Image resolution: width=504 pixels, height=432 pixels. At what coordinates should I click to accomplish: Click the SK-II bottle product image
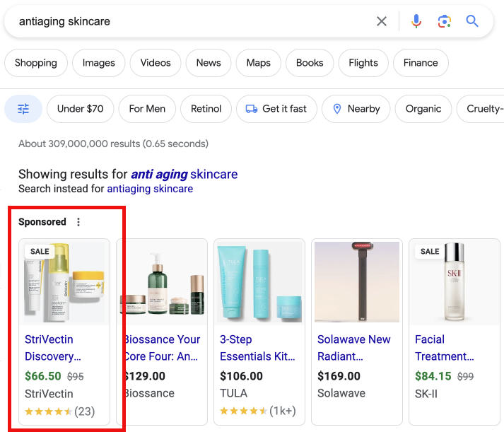point(455,282)
